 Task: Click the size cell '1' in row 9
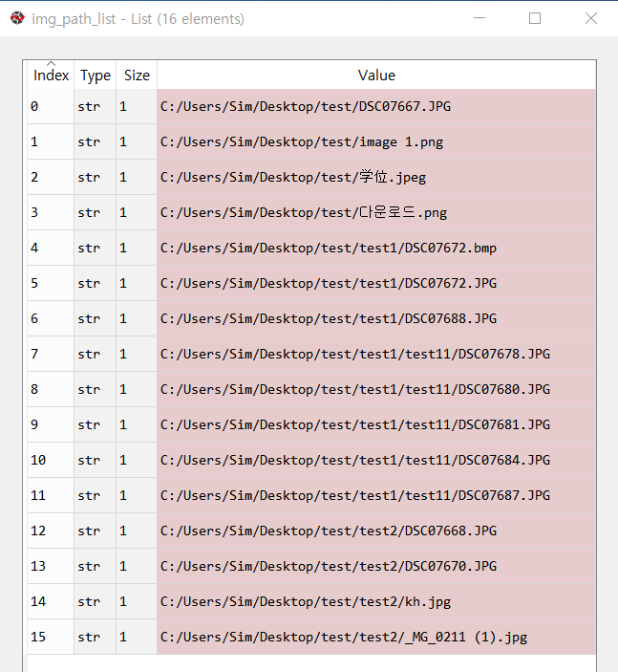point(137,424)
